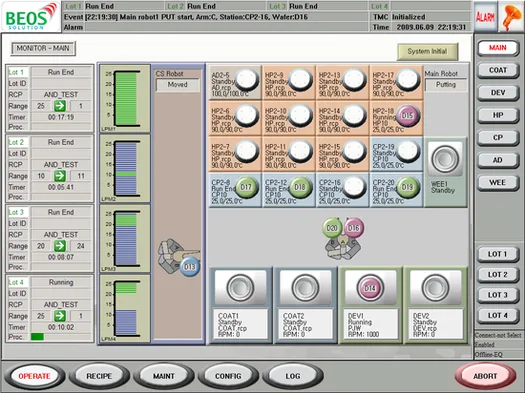Click the Lot 2 green range arrow

coord(60,176)
